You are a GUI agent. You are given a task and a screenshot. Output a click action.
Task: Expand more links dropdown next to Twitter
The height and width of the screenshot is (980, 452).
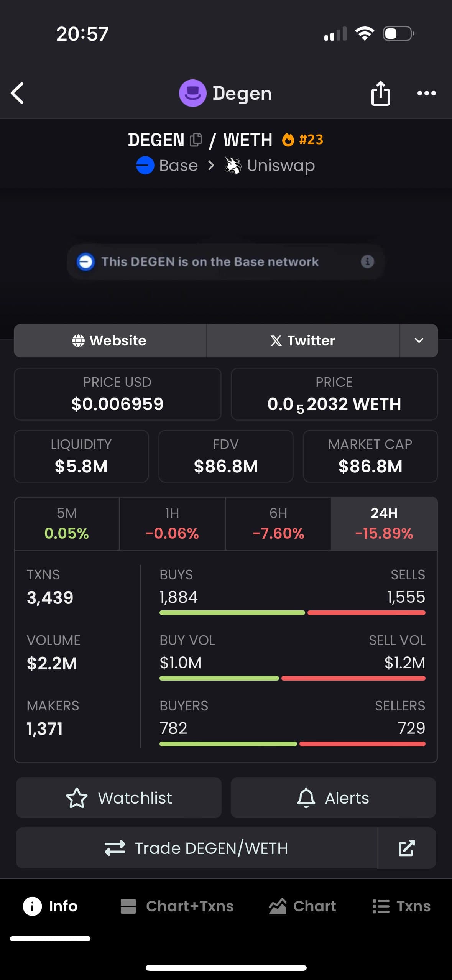click(419, 340)
